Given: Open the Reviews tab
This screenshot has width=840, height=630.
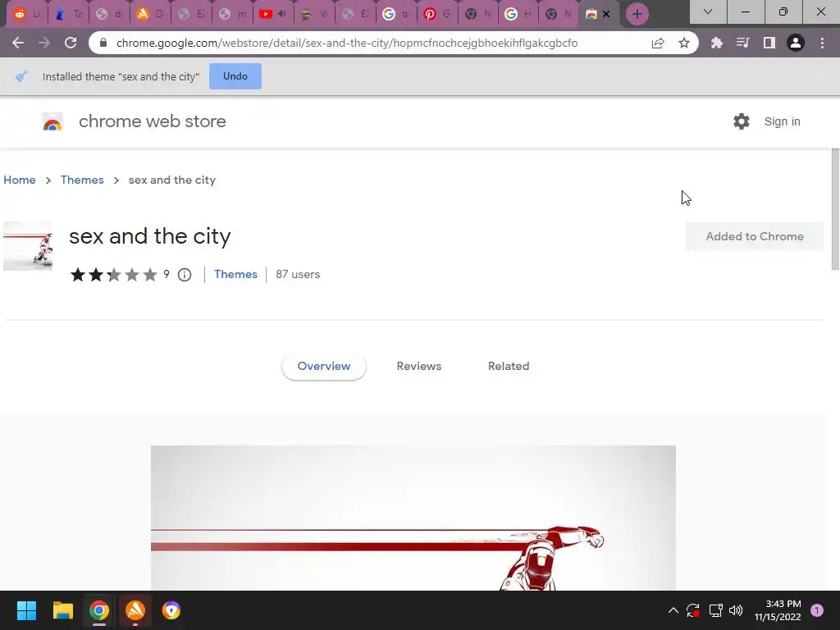Looking at the screenshot, I should point(419,367).
